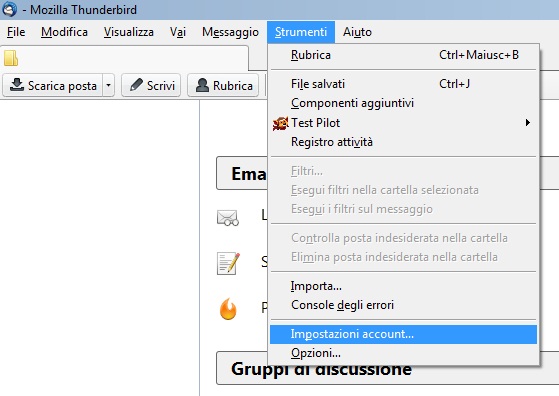
Task: Click the notepad with pencil icon
Action: [228, 263]
